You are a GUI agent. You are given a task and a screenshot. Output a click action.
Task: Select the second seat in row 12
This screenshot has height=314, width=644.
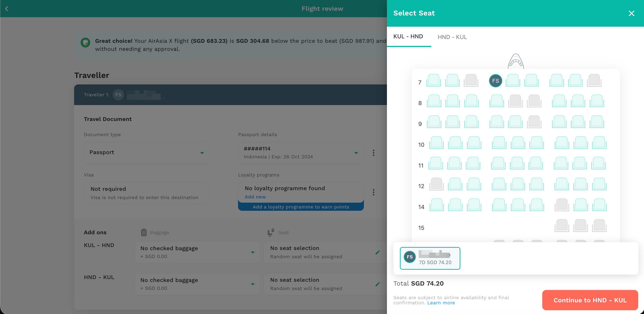point(455,184)
